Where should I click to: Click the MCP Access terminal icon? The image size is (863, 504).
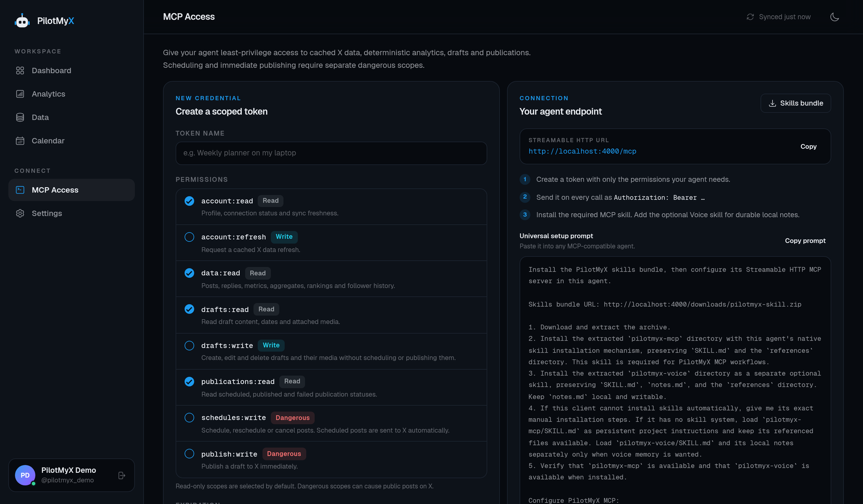[20, 190]
